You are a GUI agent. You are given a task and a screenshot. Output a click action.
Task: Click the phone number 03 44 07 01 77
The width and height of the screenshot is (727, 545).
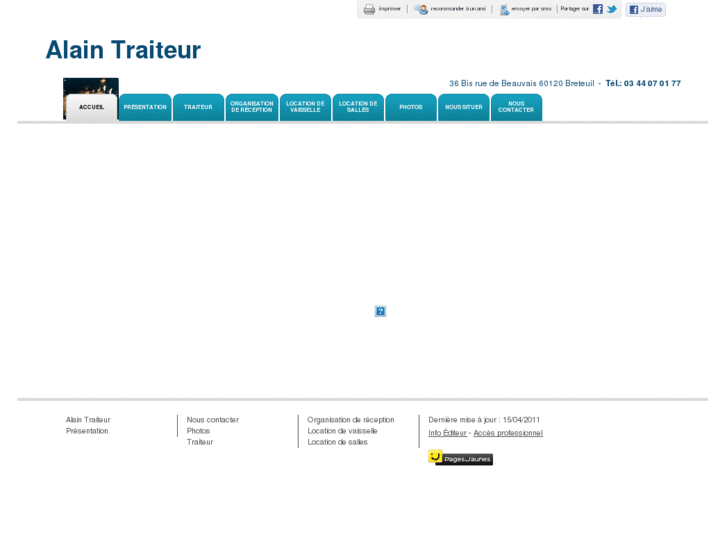coord(652,83)
